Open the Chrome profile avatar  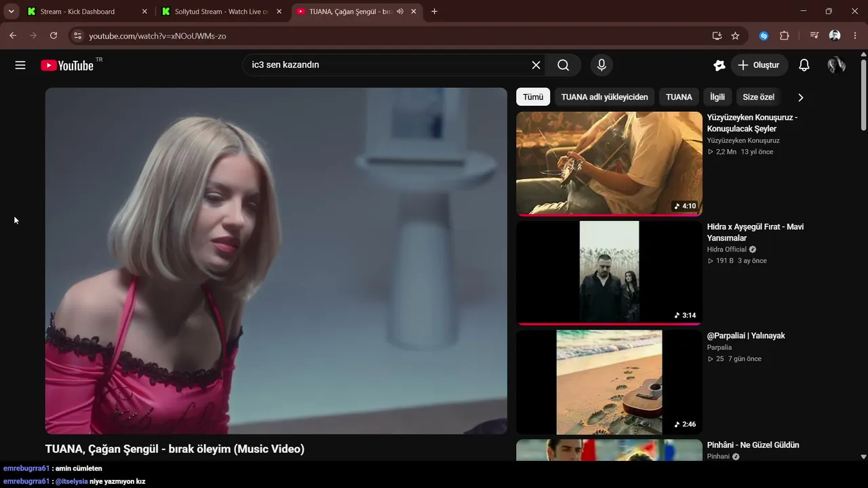(835, 36)
